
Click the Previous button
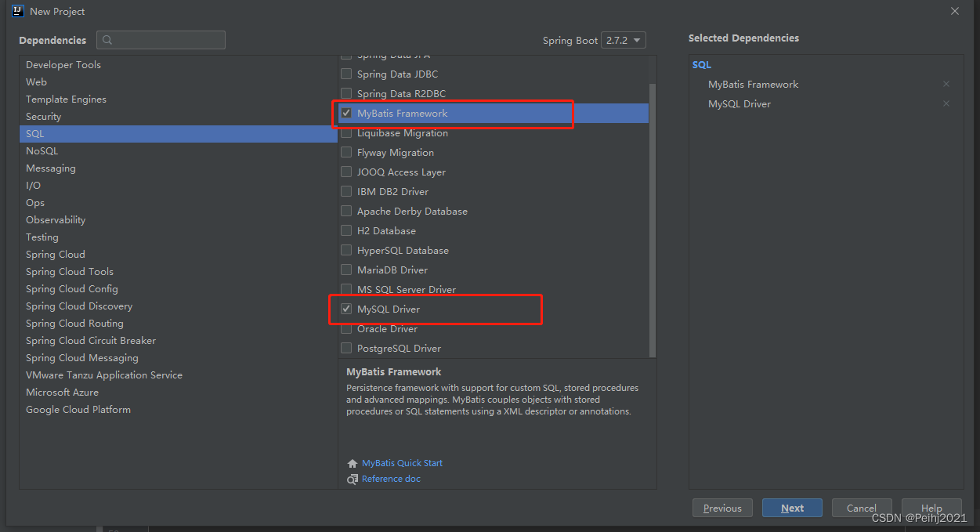click(722, 508)
